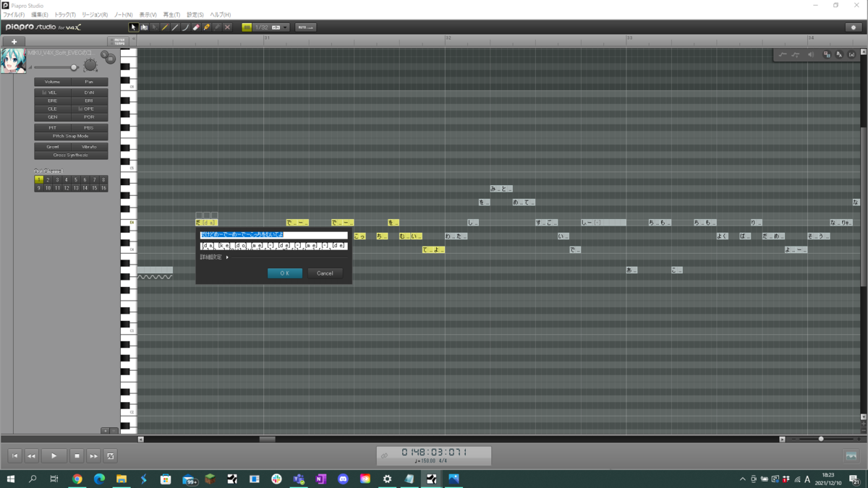The height and width of the screenshot is (488, 868).
Task: Select the curve drawing tool
Action: (x=185, y=27)
